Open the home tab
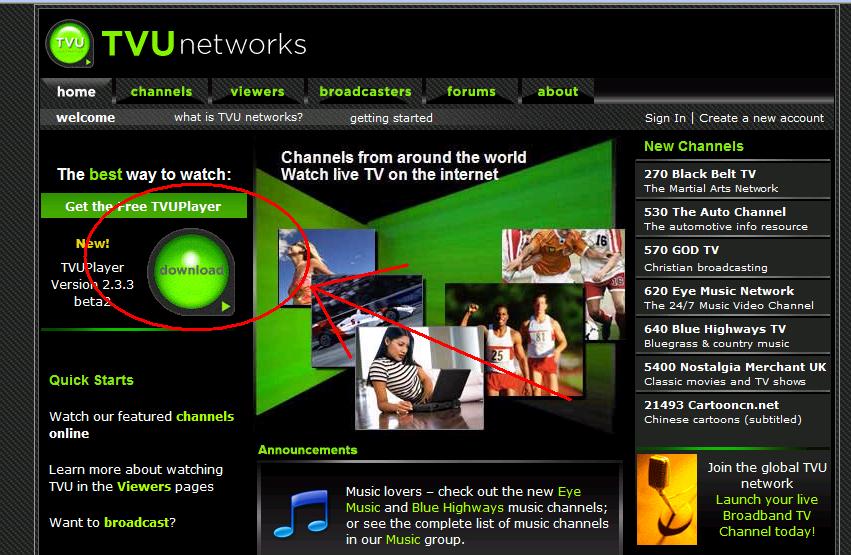851x555 pixels. coord(76,92)
